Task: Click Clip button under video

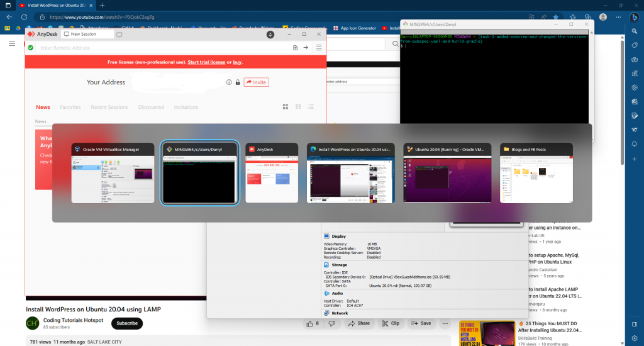Action: point(390,323)
